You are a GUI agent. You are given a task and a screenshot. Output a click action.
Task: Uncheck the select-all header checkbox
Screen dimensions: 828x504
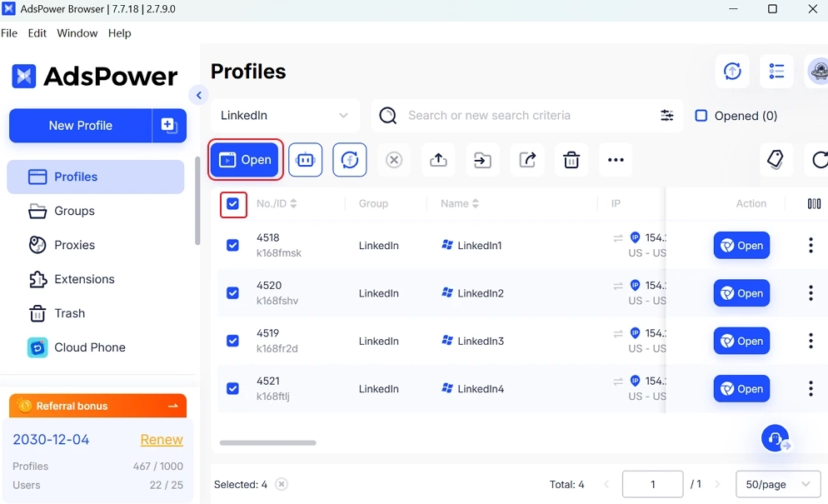click(x=232, y=203)
